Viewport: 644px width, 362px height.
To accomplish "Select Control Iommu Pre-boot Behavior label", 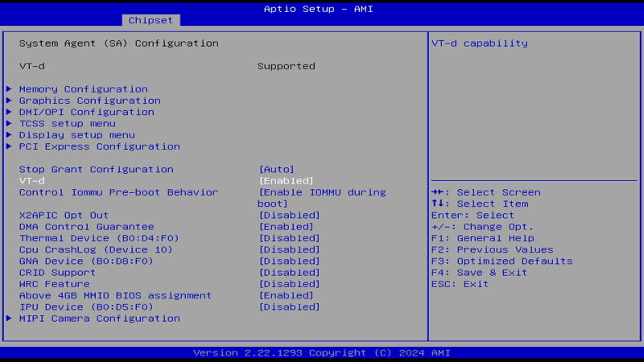I will coord(118,192).
